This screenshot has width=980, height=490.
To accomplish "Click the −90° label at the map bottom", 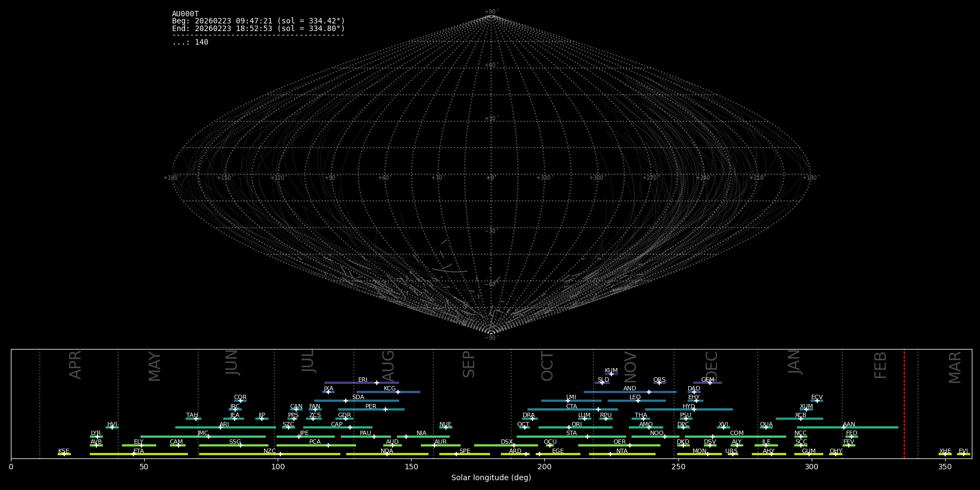I will [x=491, y=338].
